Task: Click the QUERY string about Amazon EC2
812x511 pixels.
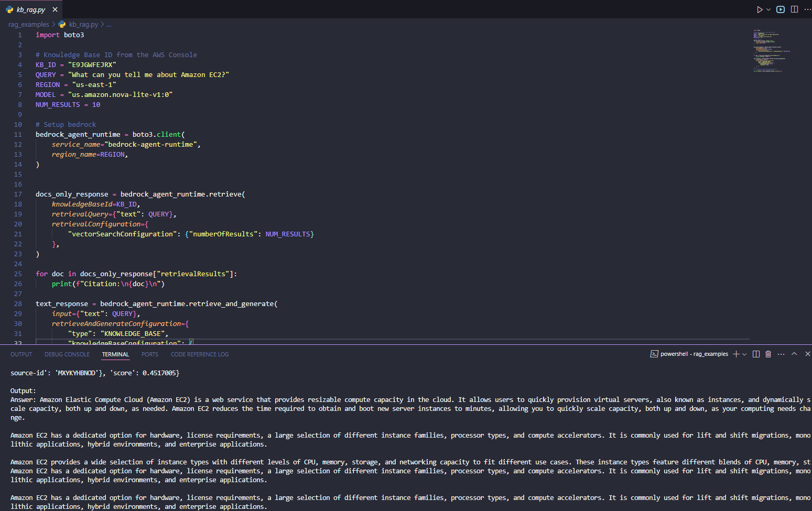Action: click(148, 74)
